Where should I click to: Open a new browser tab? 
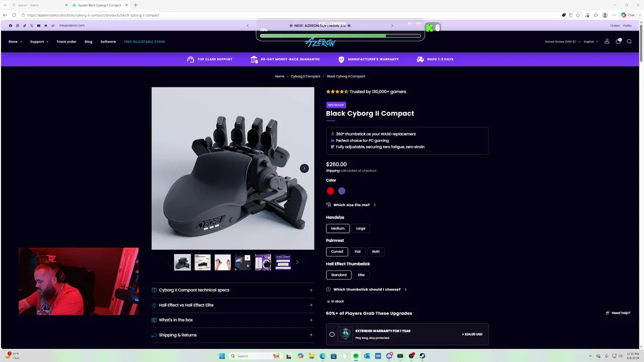pyautogui.click(x=135, y=5)
